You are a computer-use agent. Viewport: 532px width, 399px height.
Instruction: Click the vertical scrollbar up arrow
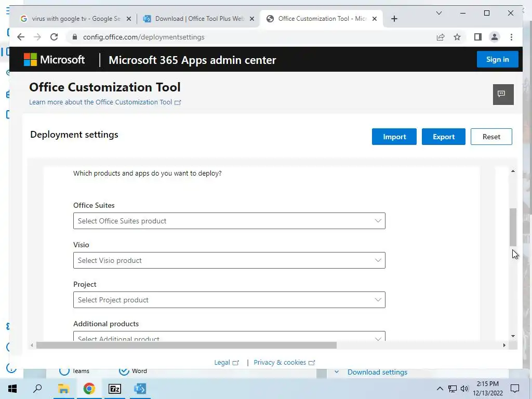513,171
